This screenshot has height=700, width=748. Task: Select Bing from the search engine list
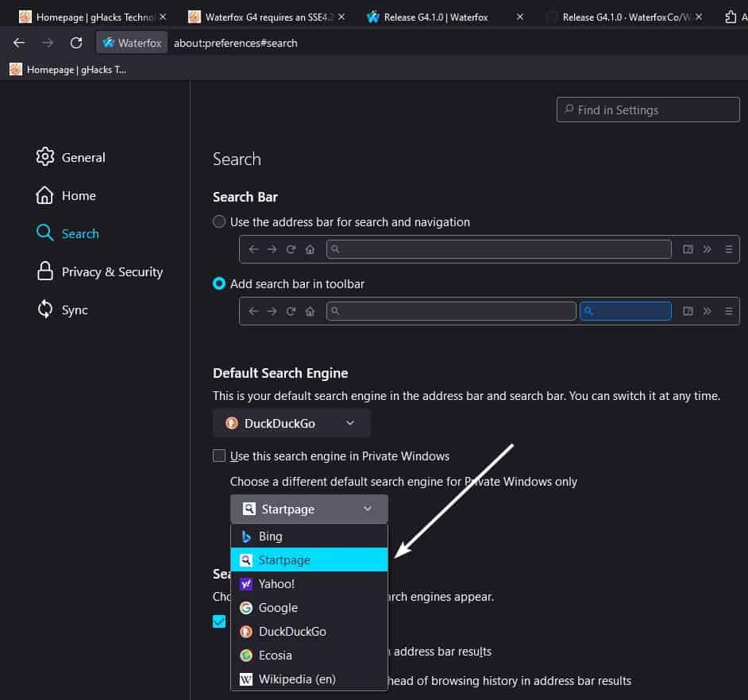click(x=271, y=536)
